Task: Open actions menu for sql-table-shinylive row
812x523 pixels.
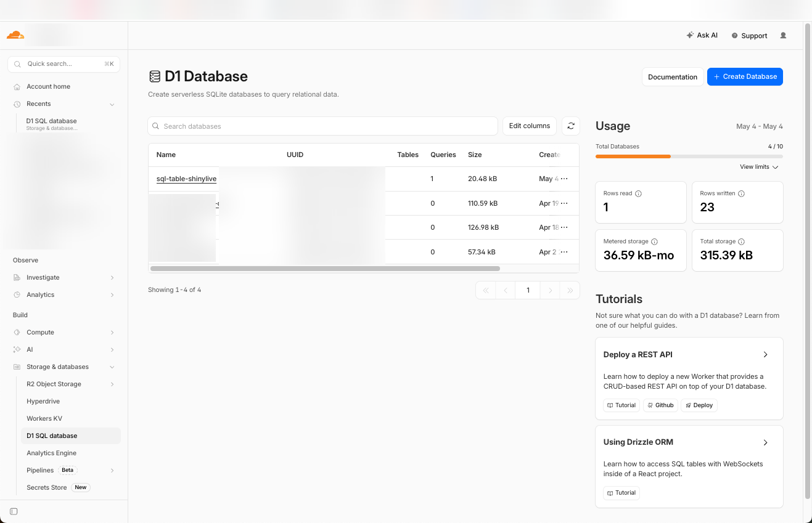Action: click(x=564, y=179)
